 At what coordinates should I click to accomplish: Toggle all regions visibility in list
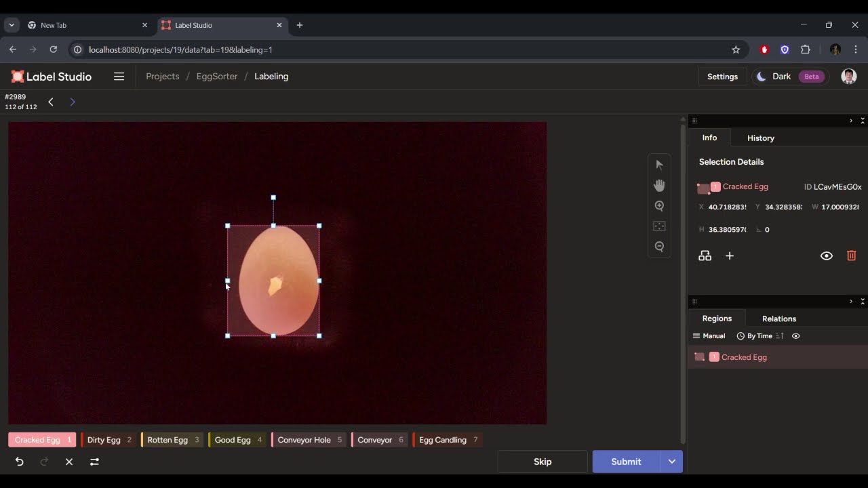[x=795, y=336]
